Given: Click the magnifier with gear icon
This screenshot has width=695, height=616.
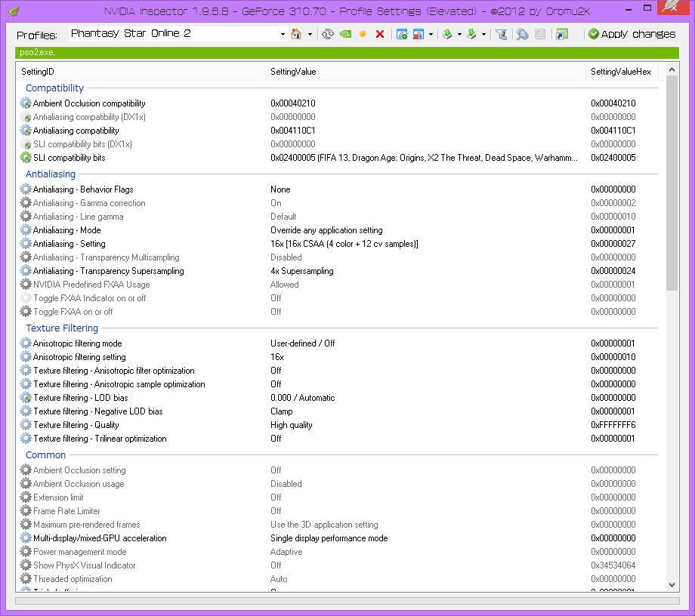Looking at the screenshot, I should point(523,34).
